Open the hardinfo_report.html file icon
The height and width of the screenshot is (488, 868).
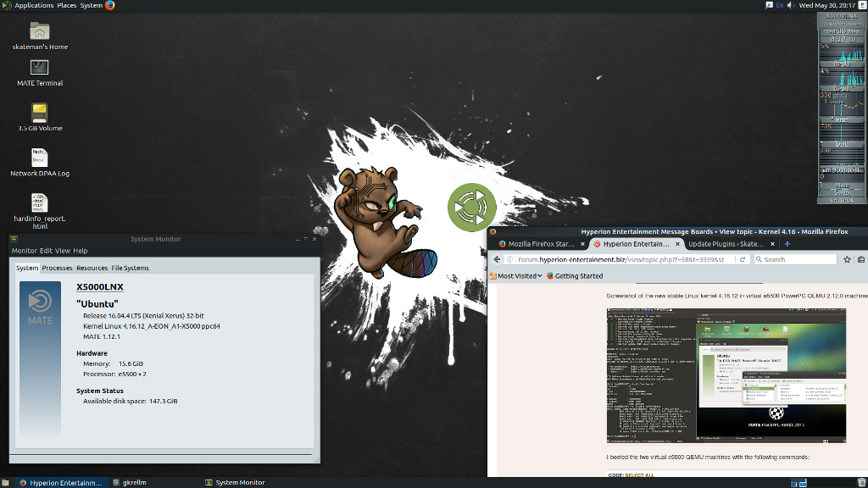39,202
